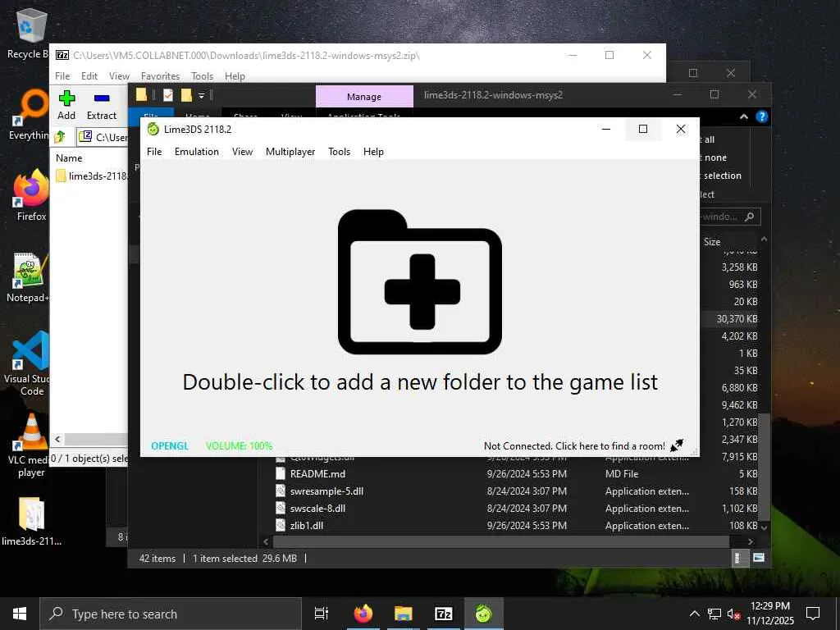Open the File menu in 7-Zip window
Image resolution: width=840 pixels, height=630 pixels.
(62, 76)
